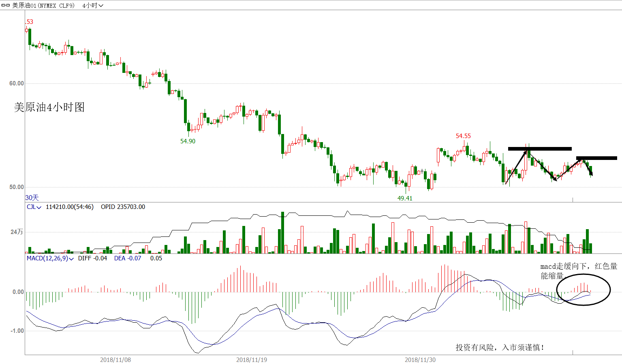Click the 2018/11/19 date label
Viewport: 622px width, 364px height.
252,360
